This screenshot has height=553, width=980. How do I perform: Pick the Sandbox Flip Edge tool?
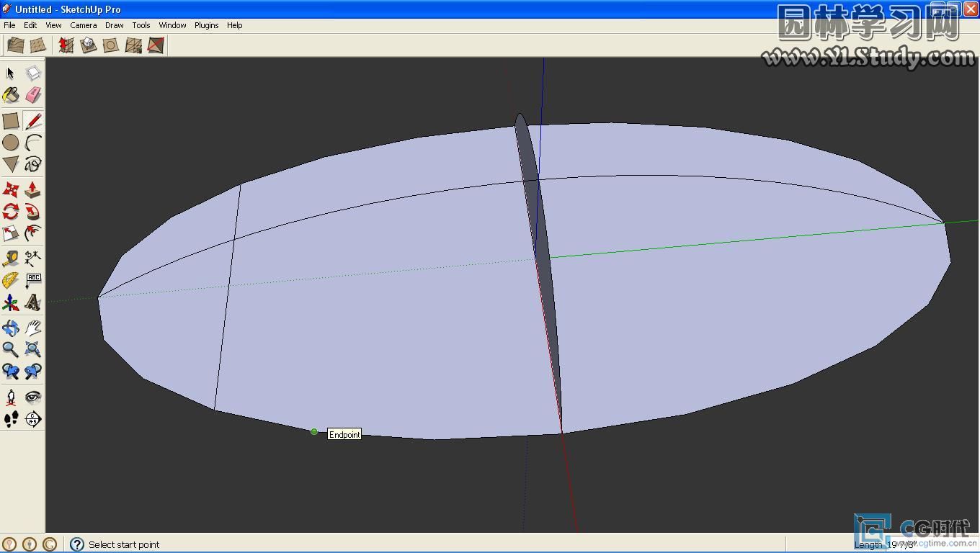[156, 45]
